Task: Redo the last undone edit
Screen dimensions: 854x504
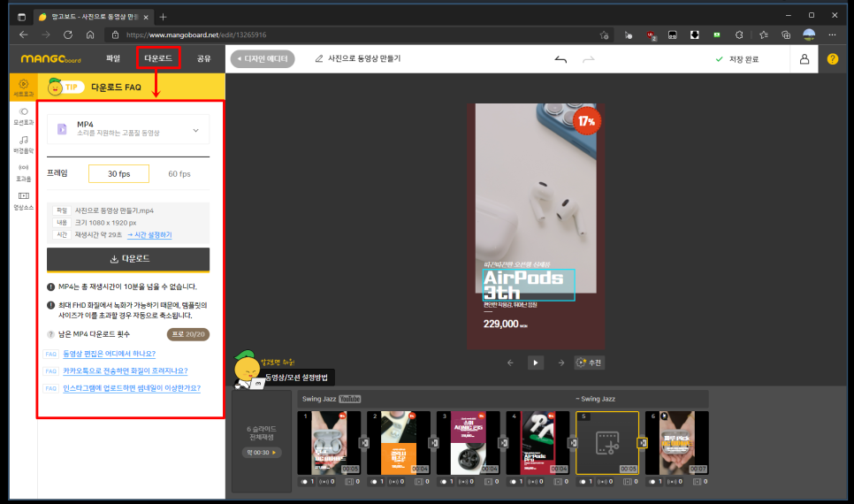Action: pyautogui.click(x=588, y=59)
